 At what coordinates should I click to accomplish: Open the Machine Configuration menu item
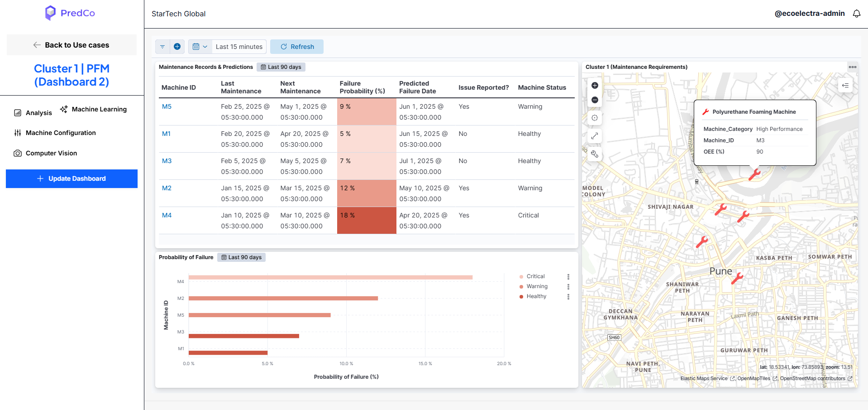click(x=55, y=133)
